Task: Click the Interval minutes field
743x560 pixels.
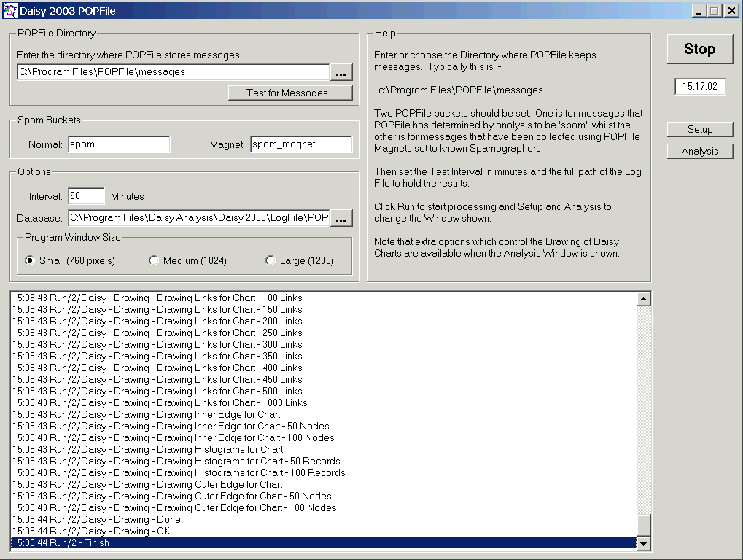Action: click(86, 196)
